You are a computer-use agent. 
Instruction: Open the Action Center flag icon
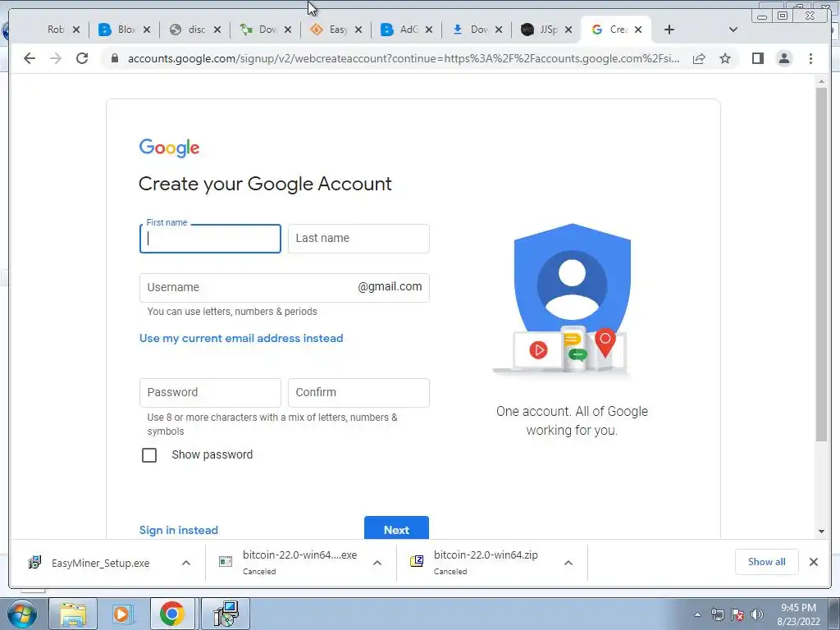[737, 614]
